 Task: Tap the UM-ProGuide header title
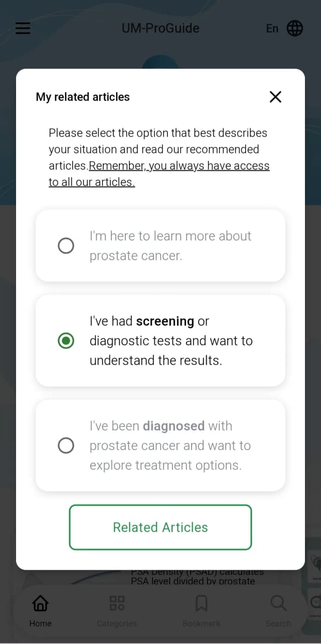[160, 28]
